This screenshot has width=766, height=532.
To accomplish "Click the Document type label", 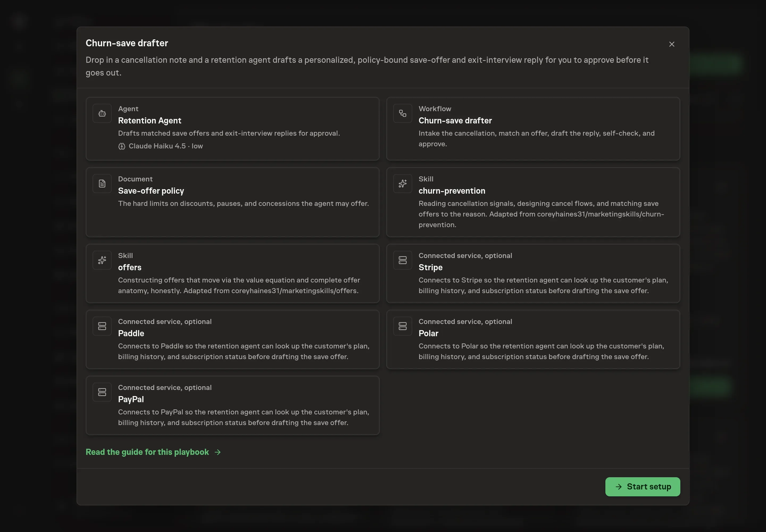I will (x=135, y=179).
